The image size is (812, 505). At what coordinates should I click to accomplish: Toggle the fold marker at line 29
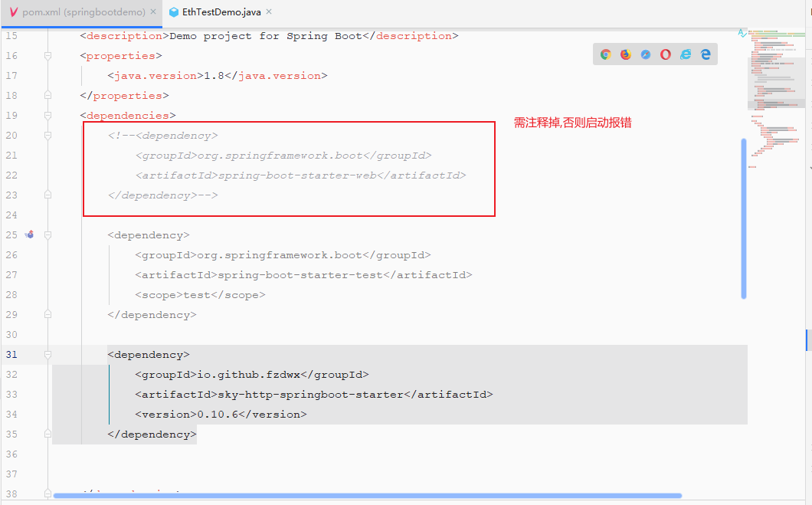pyautogui.click(x=47, y=314)
